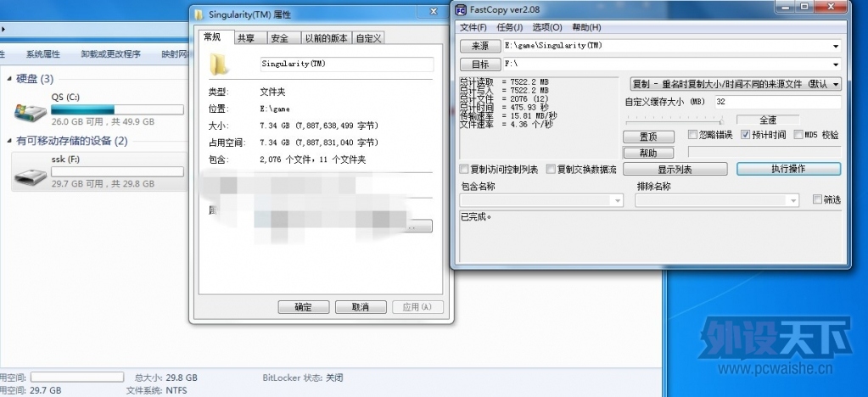868x397 pixels.
Task: Close the Singularity(TM) properties dialog
Action: coord(434,12)
